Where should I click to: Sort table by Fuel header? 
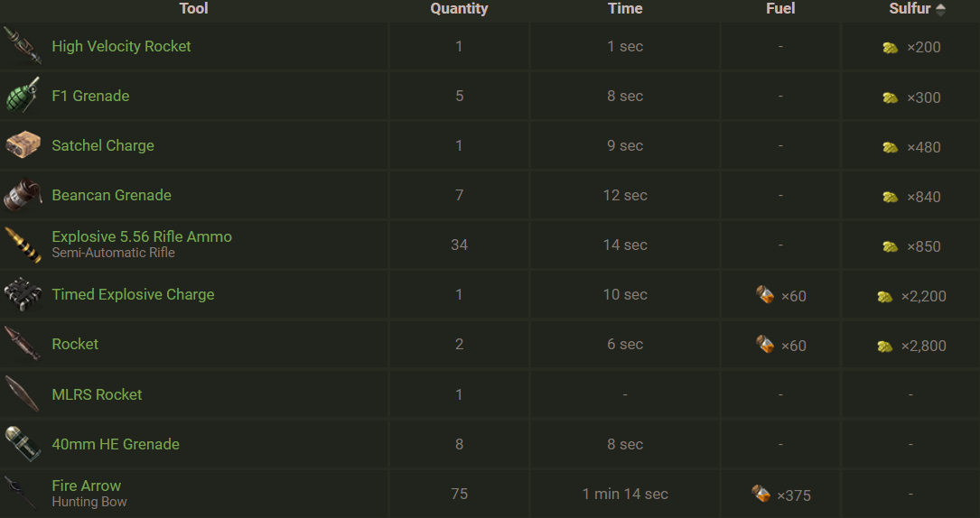pos(780,9)
